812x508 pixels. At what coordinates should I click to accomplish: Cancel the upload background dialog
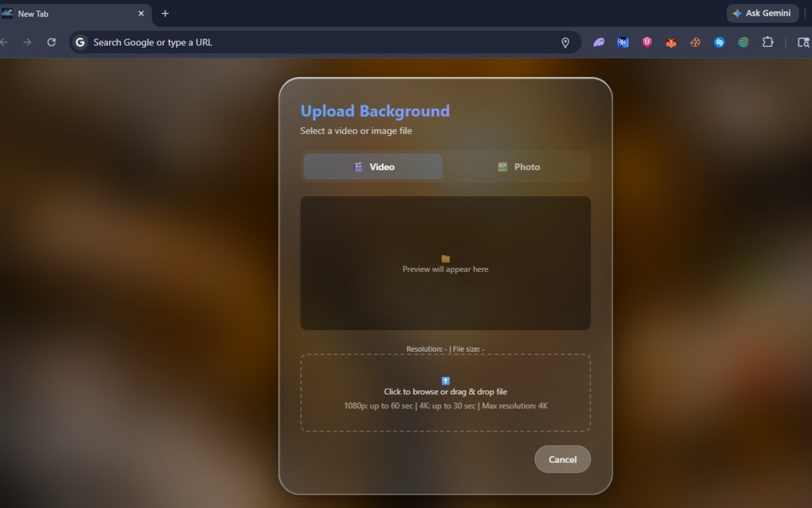pos(563,459)
